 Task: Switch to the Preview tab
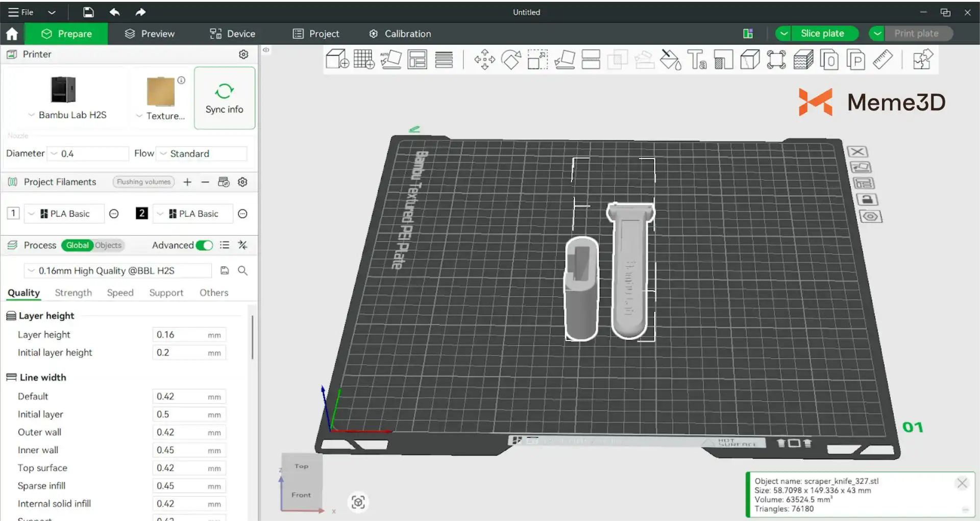point(150,34)
